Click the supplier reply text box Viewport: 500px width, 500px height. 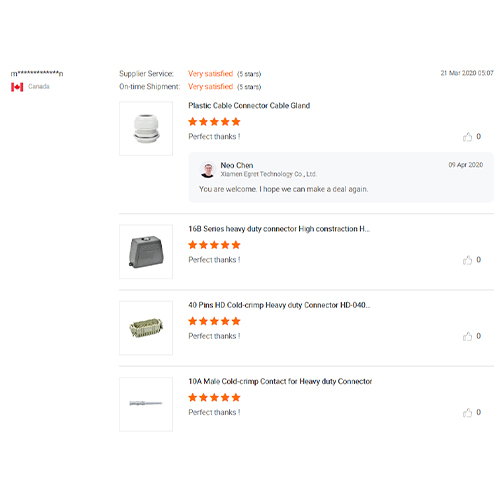(341, 177)
